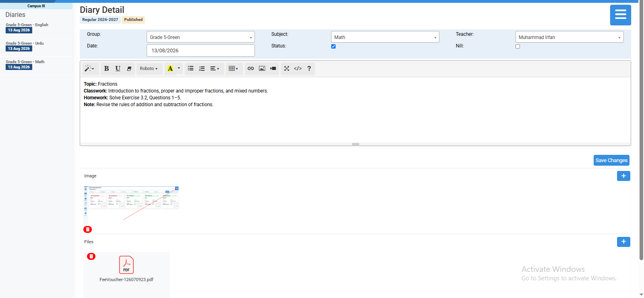Open the hamburger menu button
Image resolution: width=644 pixels, height=298 pixels.
[620, 15]
